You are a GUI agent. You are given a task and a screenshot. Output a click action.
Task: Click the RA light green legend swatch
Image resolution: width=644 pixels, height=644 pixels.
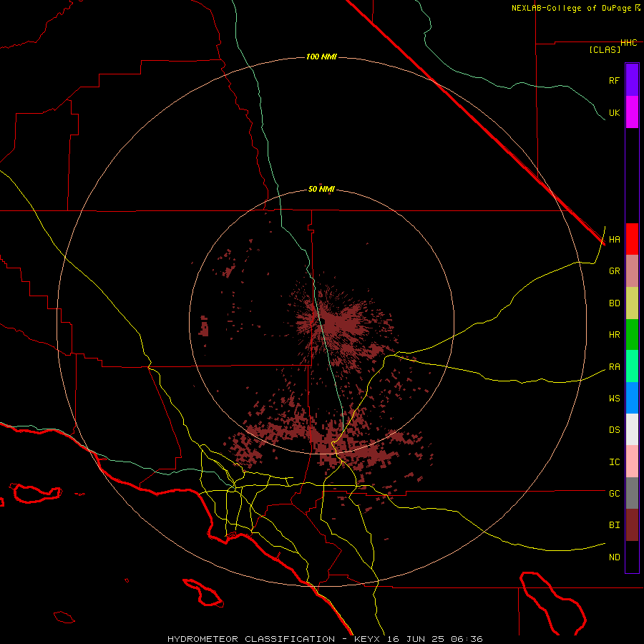click(632, 366)
